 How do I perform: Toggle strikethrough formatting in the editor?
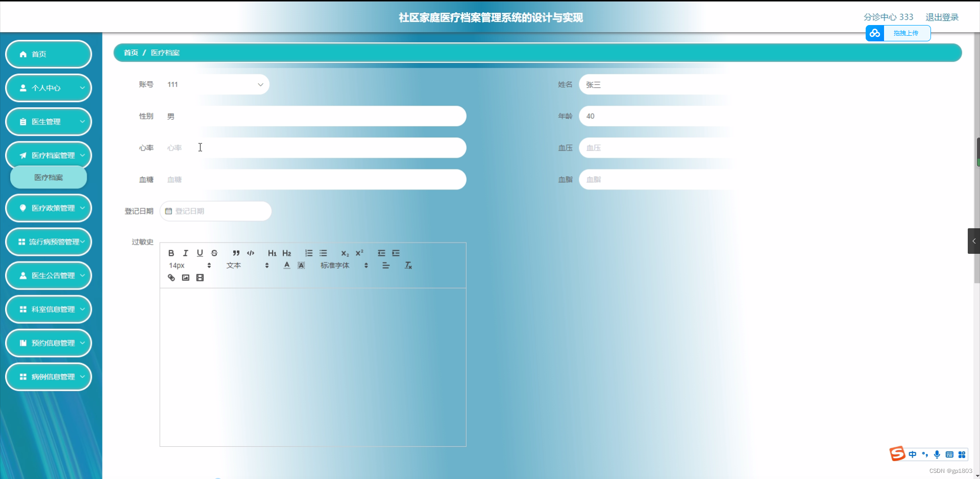click(x=214, y=253)
